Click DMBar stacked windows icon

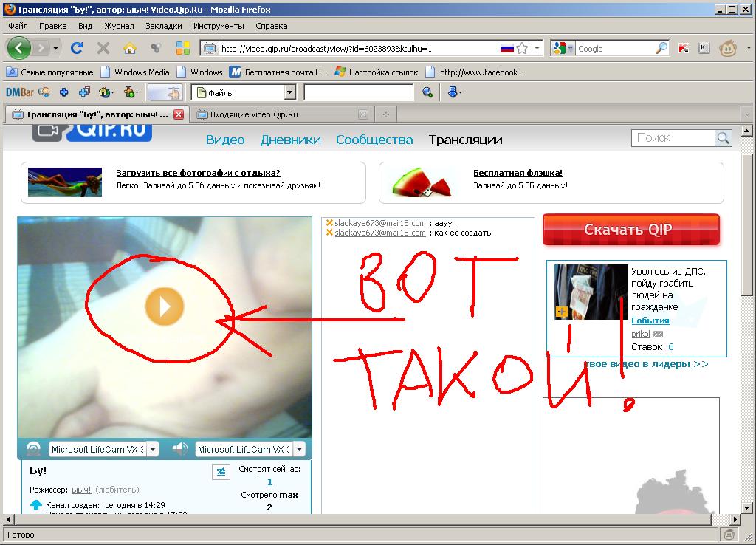(x=84, y=92)
